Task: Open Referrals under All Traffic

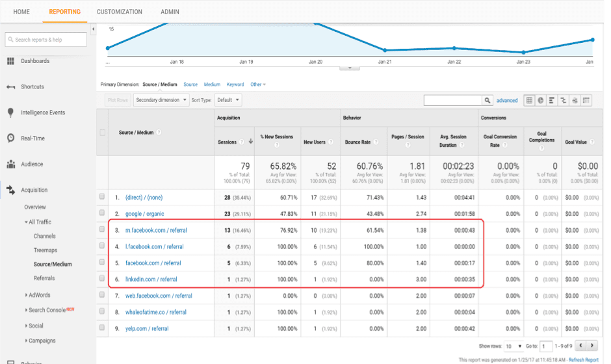Action: pyautogui.click(x=44, y=278)
